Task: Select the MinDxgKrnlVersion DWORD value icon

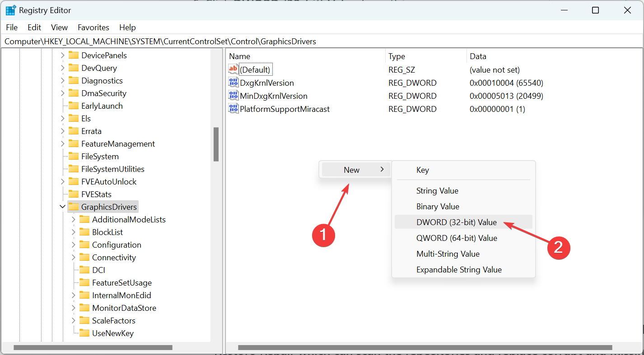Action: coord(233,96)
